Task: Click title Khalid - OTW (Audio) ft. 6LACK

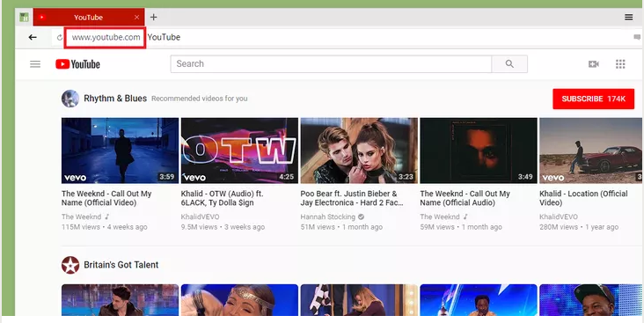Action: point(223,198)
